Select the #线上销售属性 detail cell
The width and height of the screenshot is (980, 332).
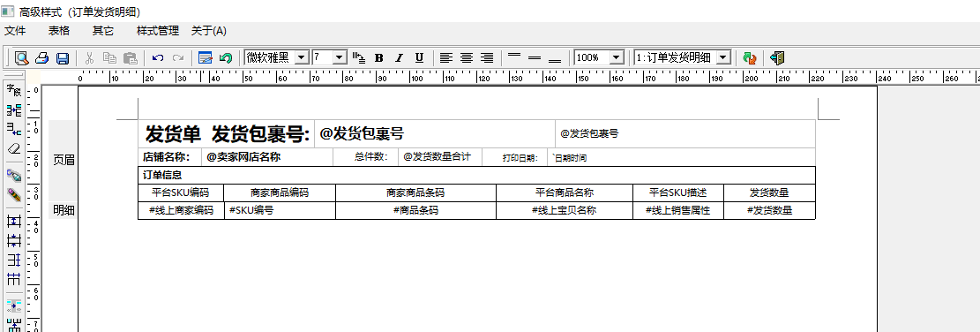click(678, 211)
